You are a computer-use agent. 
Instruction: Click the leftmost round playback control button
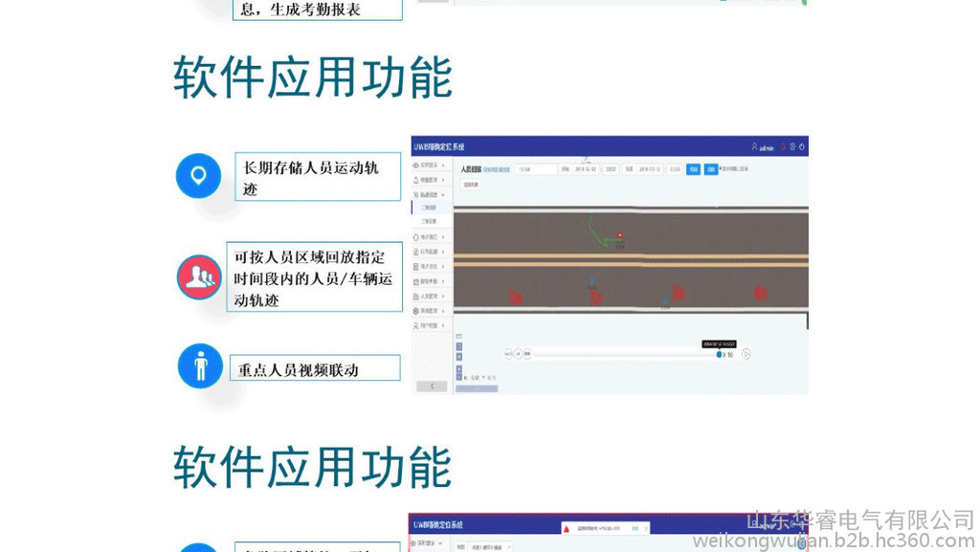[x=508, y=354]
